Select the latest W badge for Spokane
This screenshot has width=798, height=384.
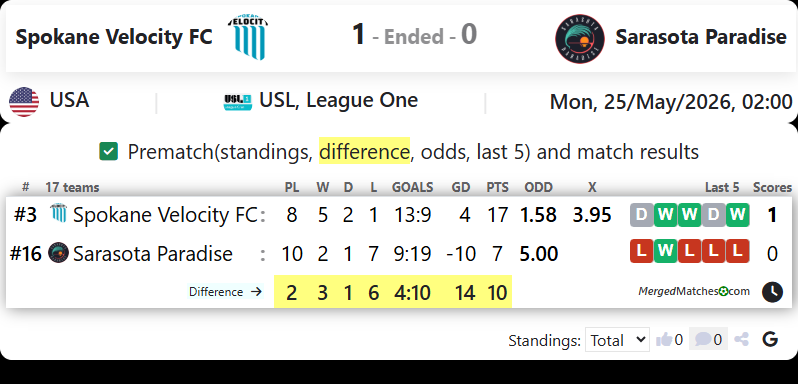(737, 215)
